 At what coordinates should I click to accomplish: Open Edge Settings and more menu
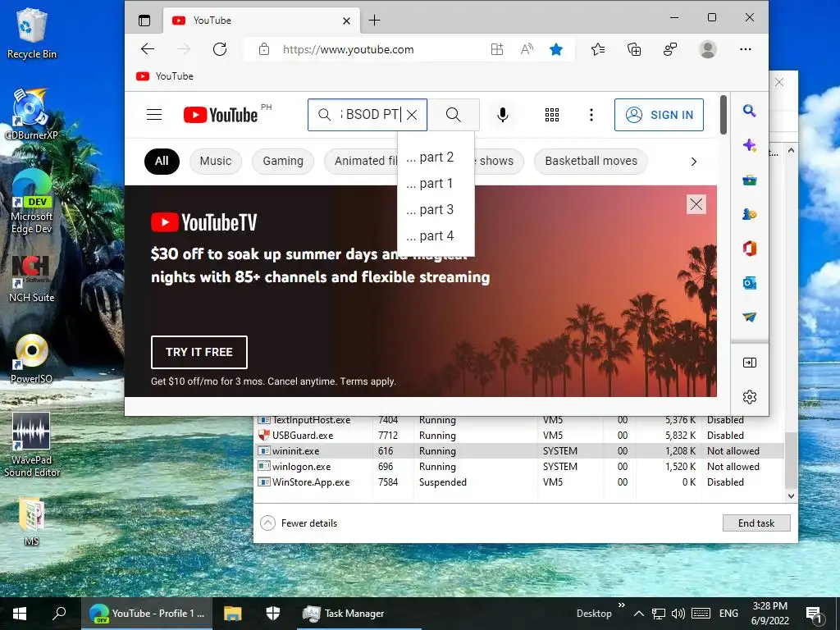click(745, 49)
